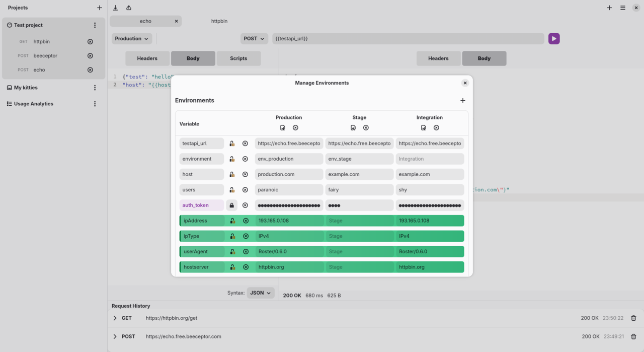Open the POST method dropdown
Image resolution: width=644 pixels, height=352 pixels.
point(254,39)
